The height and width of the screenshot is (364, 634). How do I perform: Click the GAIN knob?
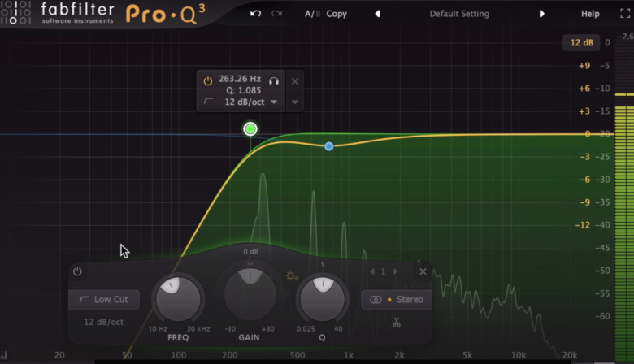pos(250,295)
